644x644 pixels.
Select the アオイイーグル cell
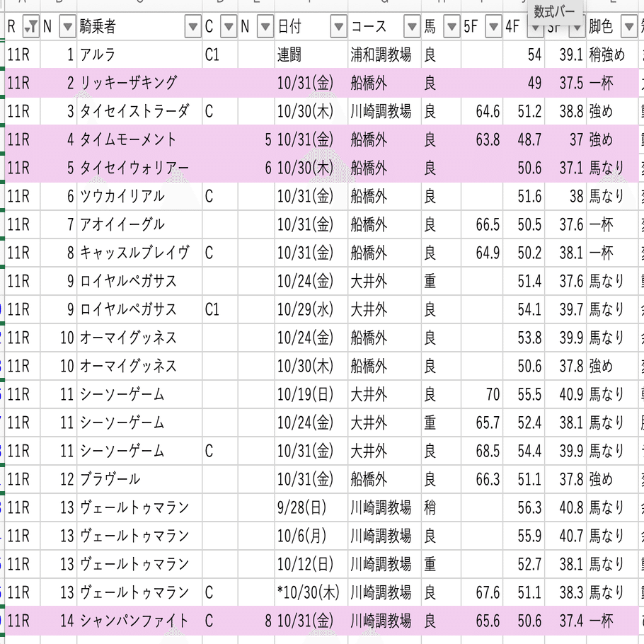pos(139,224)
